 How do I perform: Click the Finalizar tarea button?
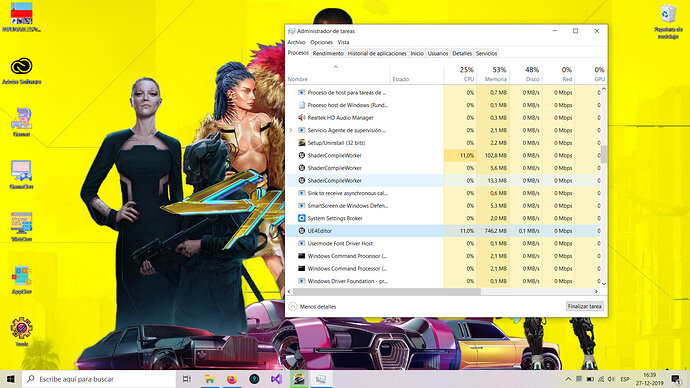point(584,306)
